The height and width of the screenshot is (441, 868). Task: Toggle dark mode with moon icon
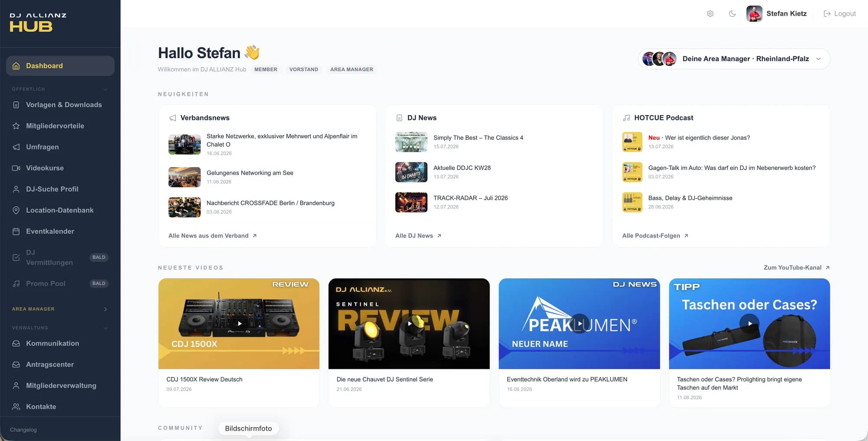[732, 13]
